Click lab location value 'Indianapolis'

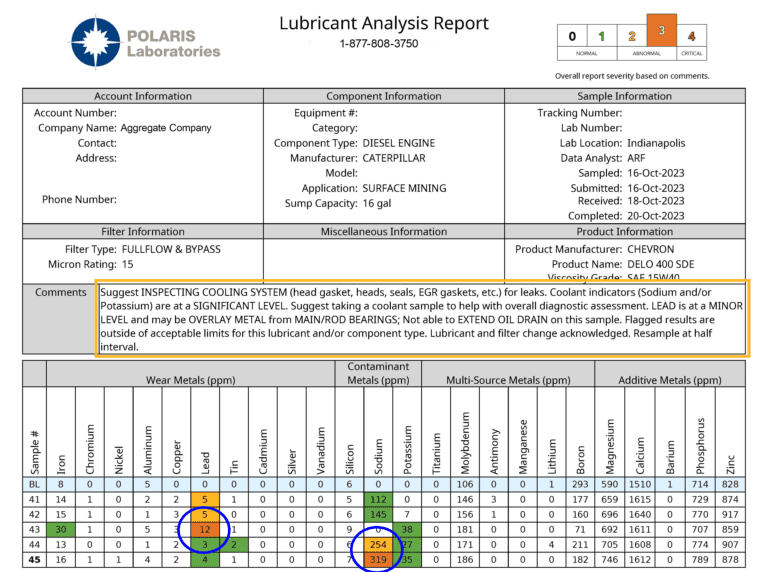pyautogui.click(x=656, y=143)
